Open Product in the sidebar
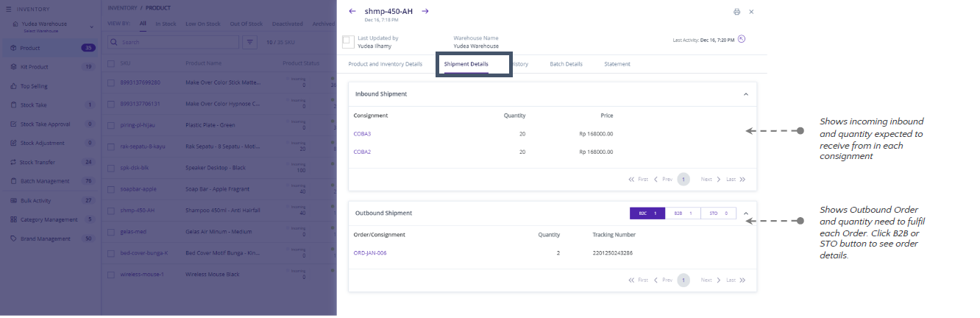 click(50, 48)
